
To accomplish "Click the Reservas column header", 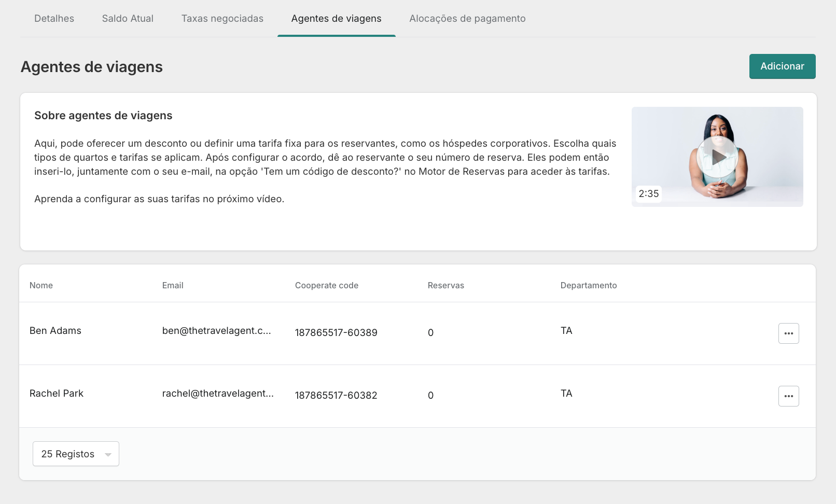I will click(x=446, y=285).
